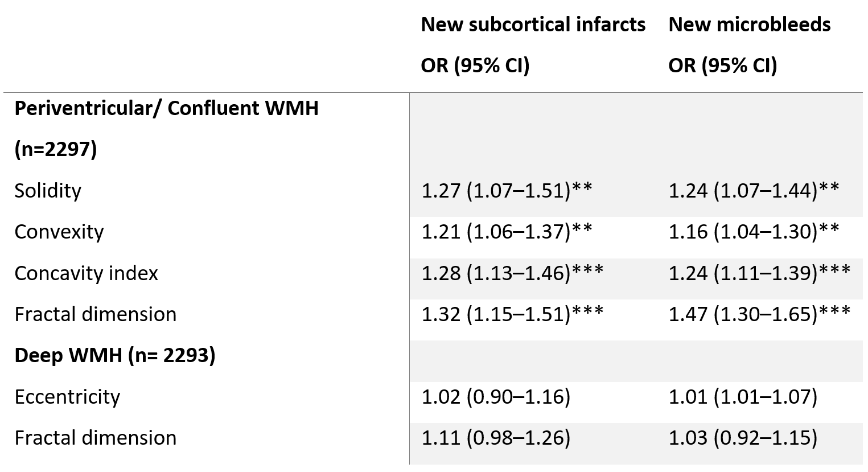Select the Eccentricity row label
The image size is (868, 472).
click(x=67, y=397)
